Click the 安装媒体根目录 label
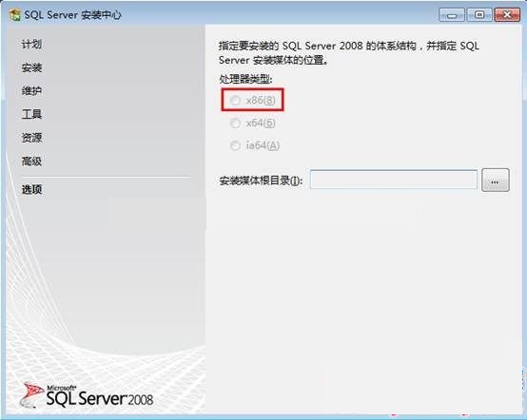527x420 pixels. pyautogui.click(x=261, y=181)
